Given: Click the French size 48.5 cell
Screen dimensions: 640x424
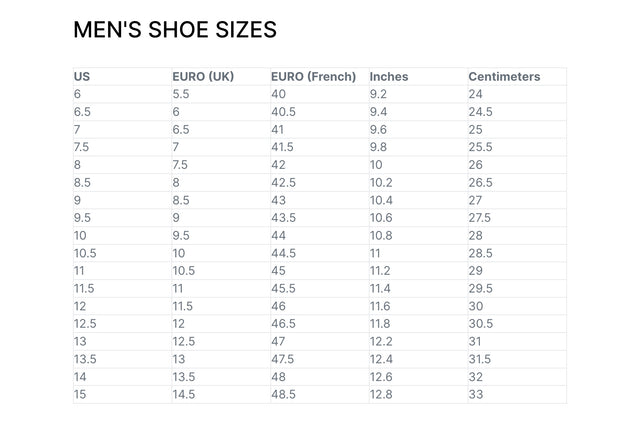Looking at the screenshot, I should click(284, 394).
